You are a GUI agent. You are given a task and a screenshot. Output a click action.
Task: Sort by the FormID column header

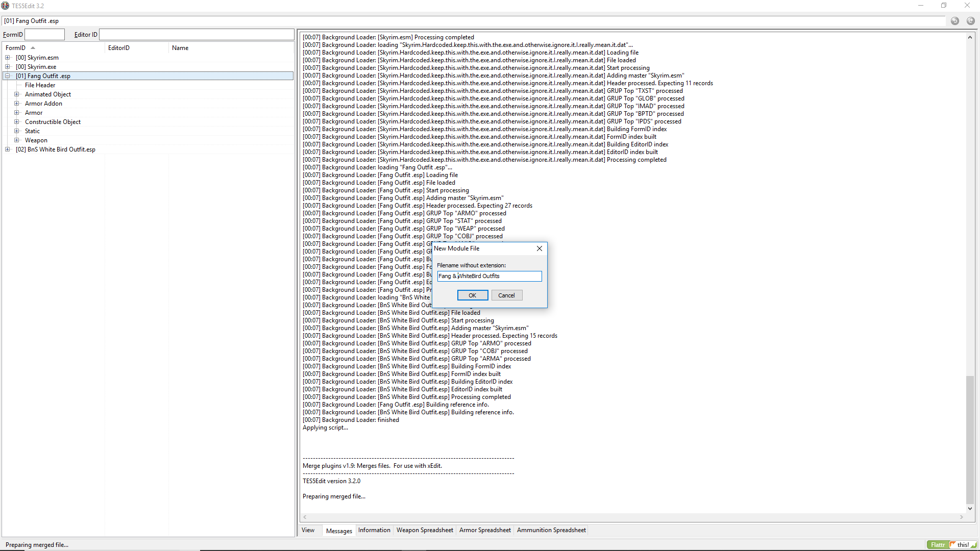point(54,48)
